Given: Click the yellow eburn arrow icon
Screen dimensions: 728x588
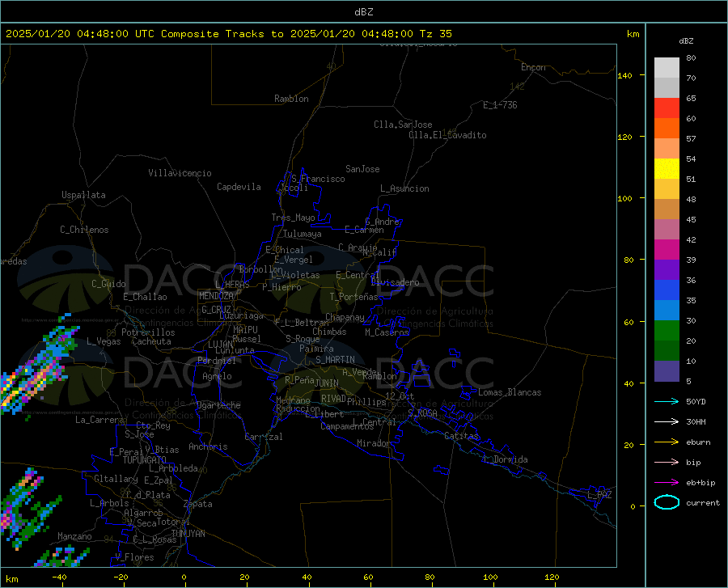Looking at the screenshot, I should coord(667,442).
